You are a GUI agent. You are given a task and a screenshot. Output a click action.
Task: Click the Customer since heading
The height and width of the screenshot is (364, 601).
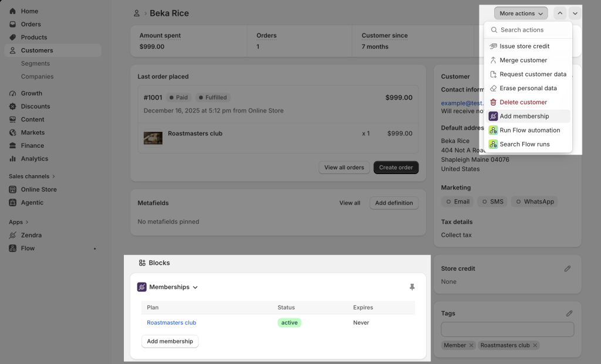click(384, 35)
